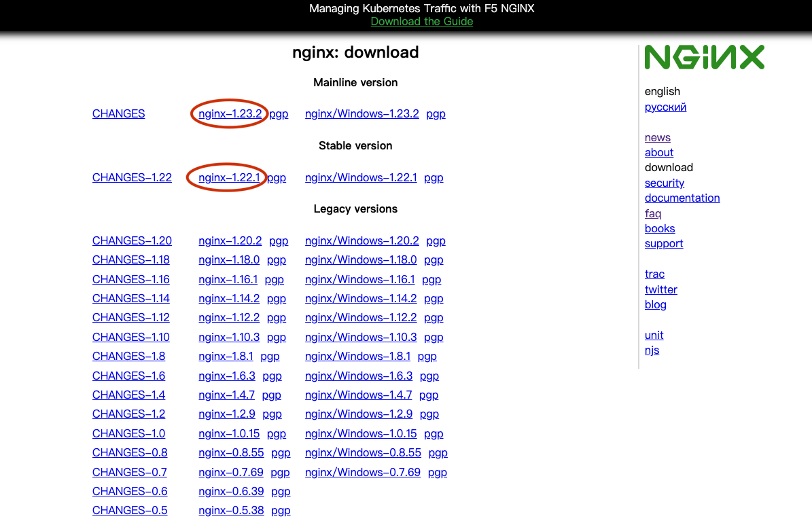Open CHANGES-0.6 link
Viewport: 812px width, 525px height.
coord(130,491)
